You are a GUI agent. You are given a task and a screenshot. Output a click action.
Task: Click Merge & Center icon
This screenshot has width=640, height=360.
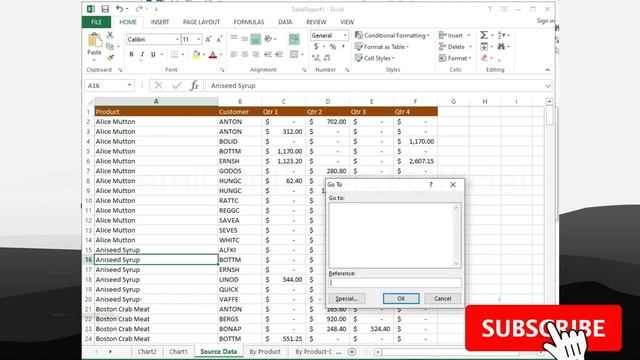tap(294, 54)
